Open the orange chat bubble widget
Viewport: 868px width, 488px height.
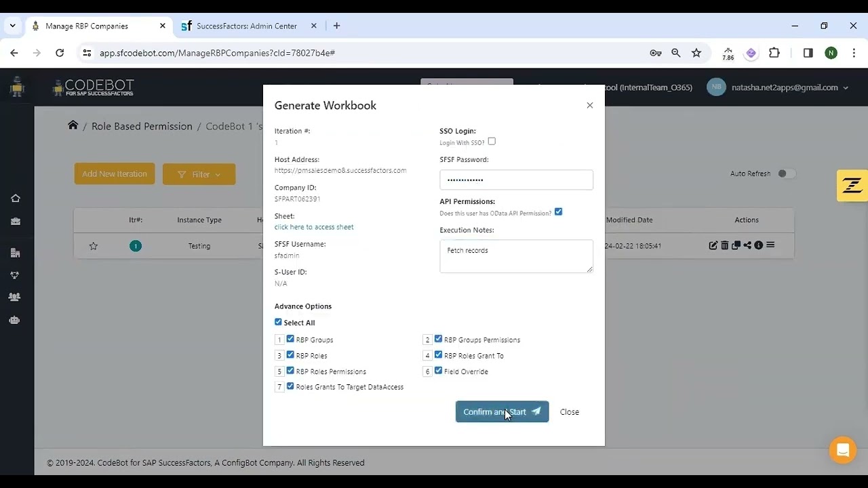point(843,450)
